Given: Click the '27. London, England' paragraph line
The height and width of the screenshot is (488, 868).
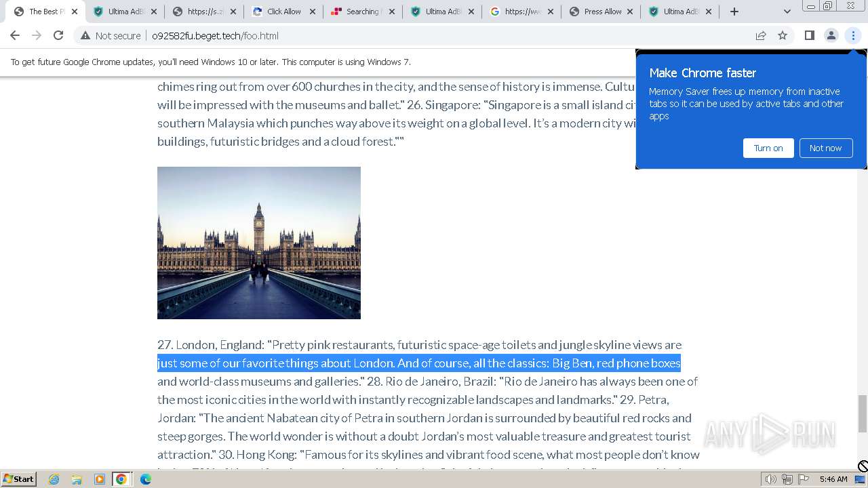Looking at the screenshot, I should [419, 345].
